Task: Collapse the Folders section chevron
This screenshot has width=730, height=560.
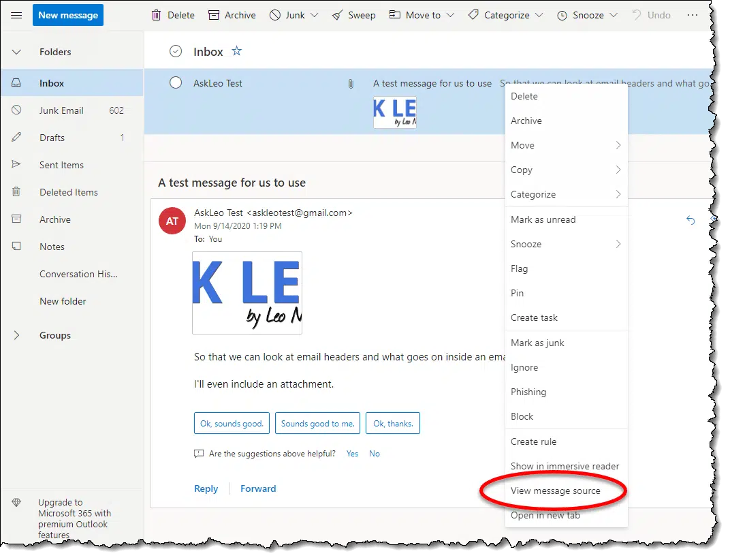Action: click(16, 52)
